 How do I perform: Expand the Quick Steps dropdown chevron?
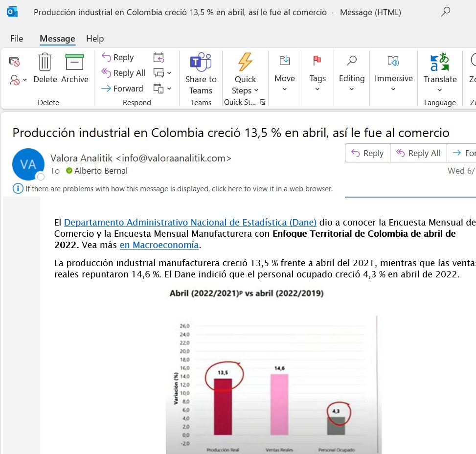256,90
